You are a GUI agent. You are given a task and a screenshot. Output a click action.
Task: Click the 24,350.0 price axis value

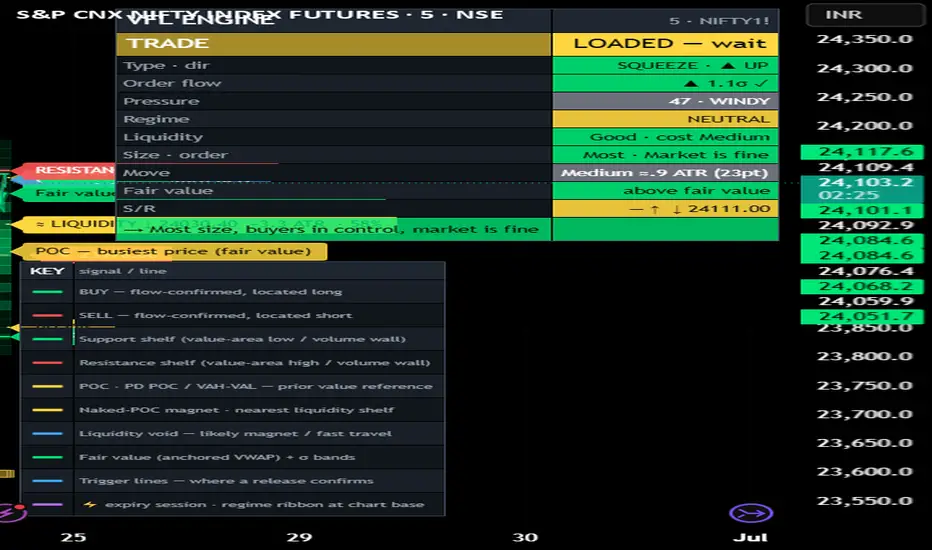click(864, 39)
